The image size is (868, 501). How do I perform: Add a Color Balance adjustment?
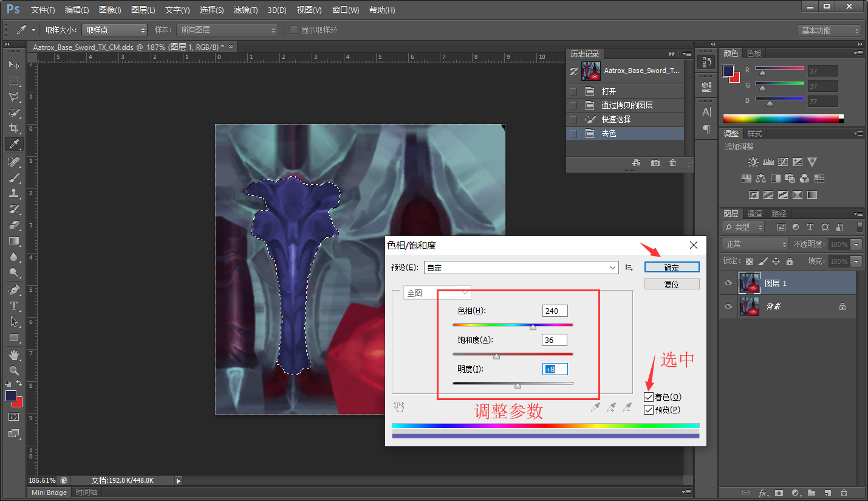[760, 179]
